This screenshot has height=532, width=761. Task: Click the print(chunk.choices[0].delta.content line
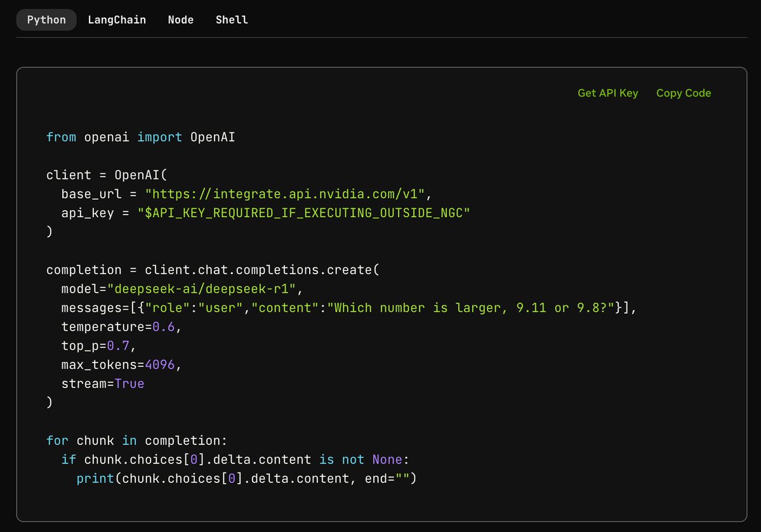pos(246,478)
